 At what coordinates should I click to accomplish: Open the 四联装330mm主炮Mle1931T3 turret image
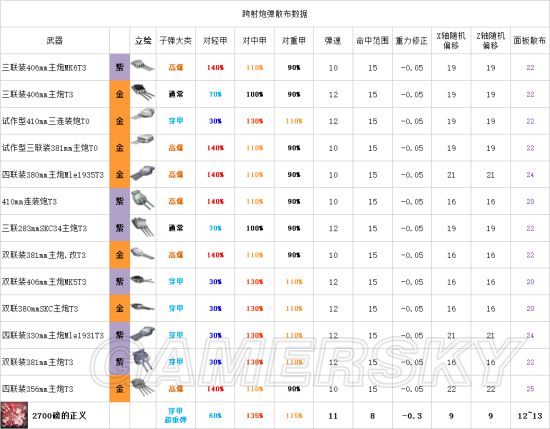click(143, 334)
